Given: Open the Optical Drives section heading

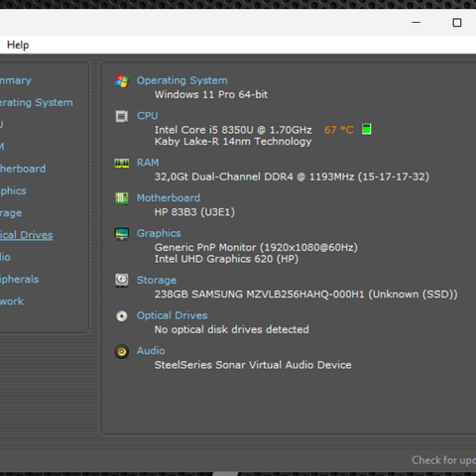Looking at the screenshot, I should pos(172,315).
